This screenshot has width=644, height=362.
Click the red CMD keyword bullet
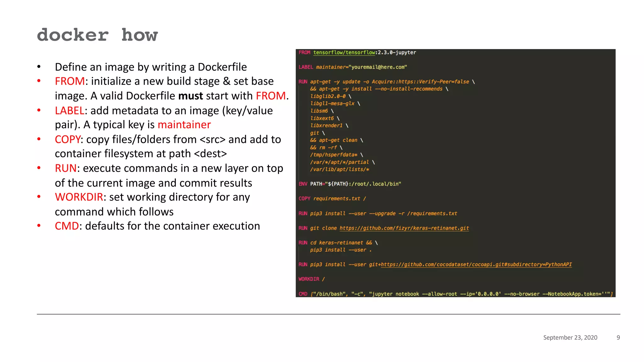(67, 226)
